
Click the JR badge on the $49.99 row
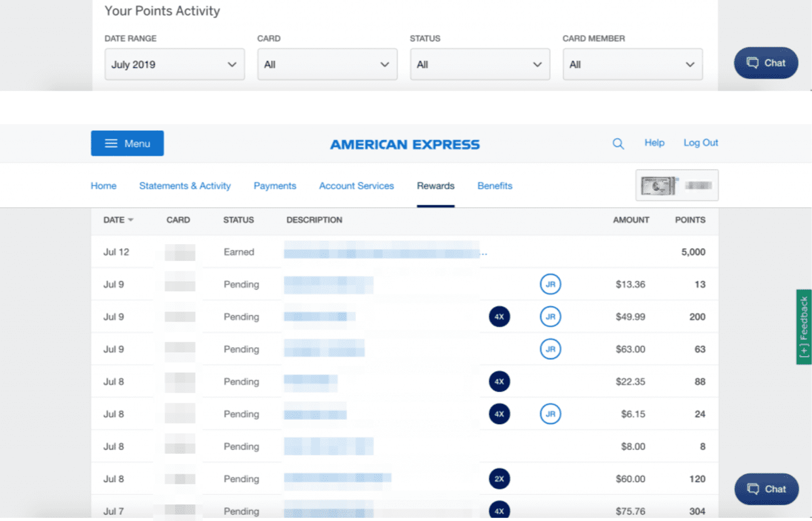tap(550, 316)
